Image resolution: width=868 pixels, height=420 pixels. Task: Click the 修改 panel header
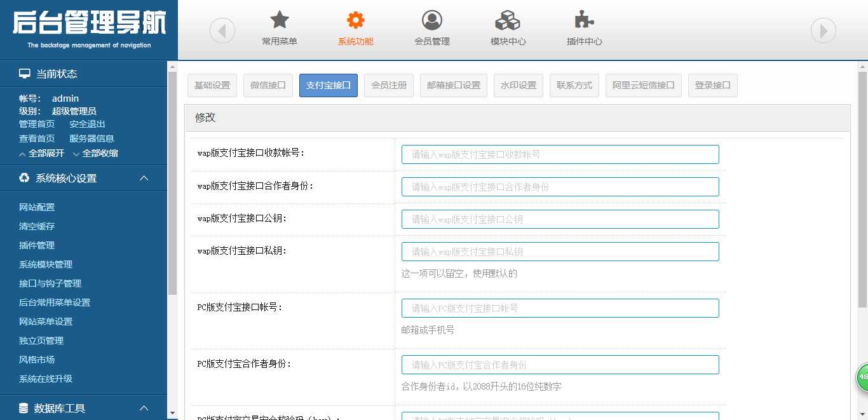(x=517, y=118)
